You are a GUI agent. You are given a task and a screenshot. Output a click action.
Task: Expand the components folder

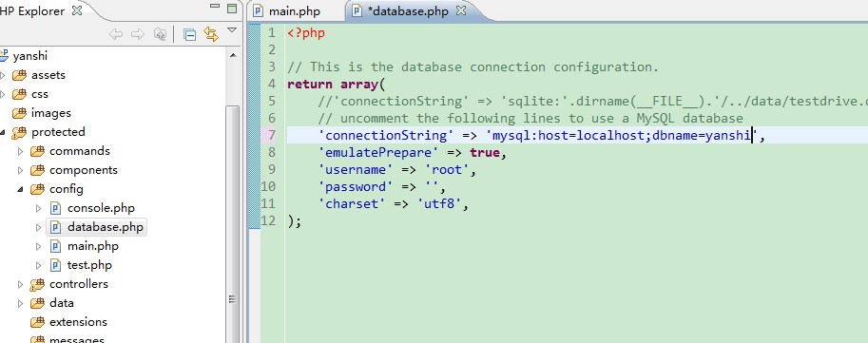pyautogui.click(x=21, y=170)
